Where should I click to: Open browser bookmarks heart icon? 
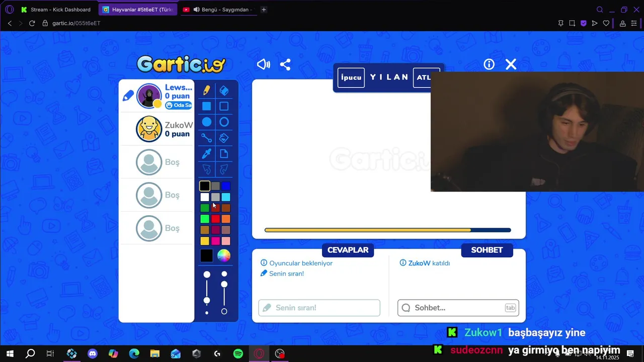(606, 23)
